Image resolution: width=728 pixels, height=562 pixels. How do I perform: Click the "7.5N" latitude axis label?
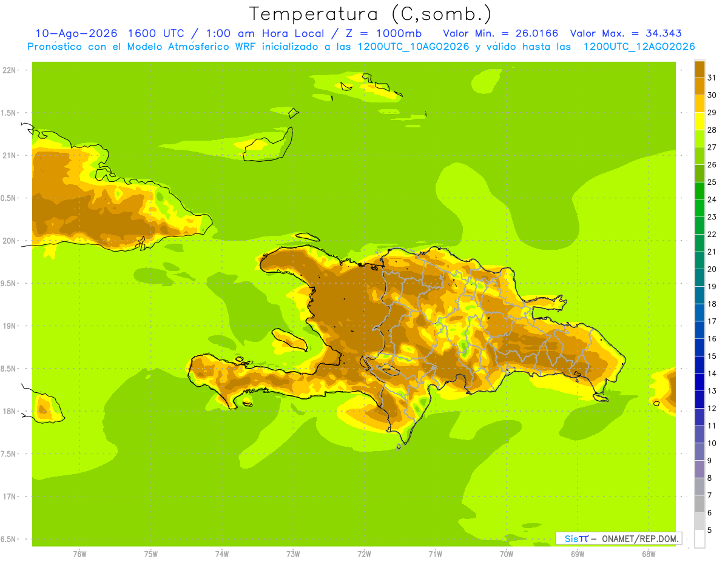click(x=9, y=454)
